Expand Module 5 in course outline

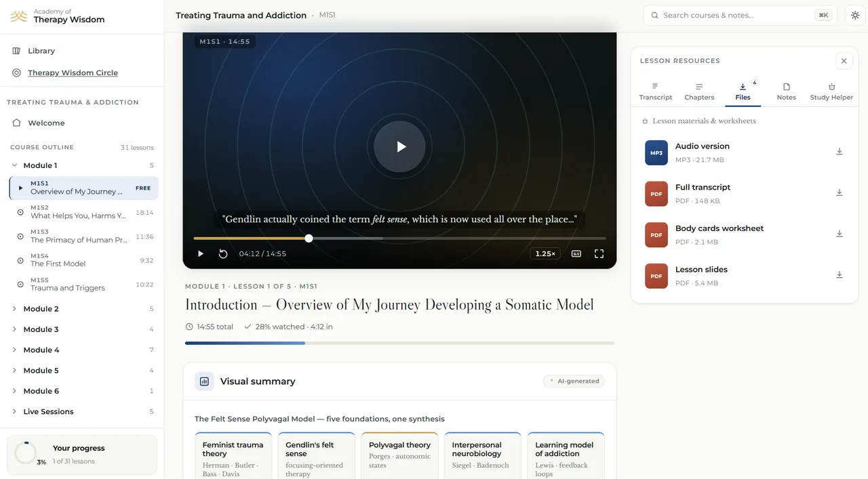(81, 371)
